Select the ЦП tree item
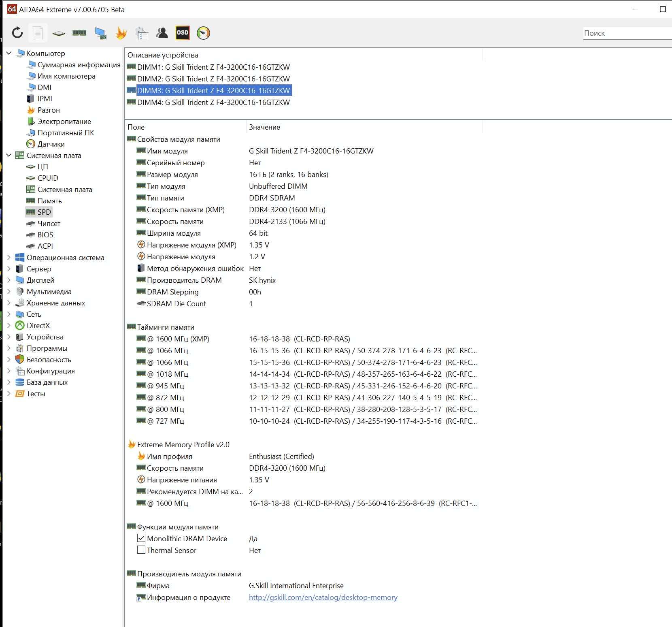672x627 pixels. coord(37,166)
